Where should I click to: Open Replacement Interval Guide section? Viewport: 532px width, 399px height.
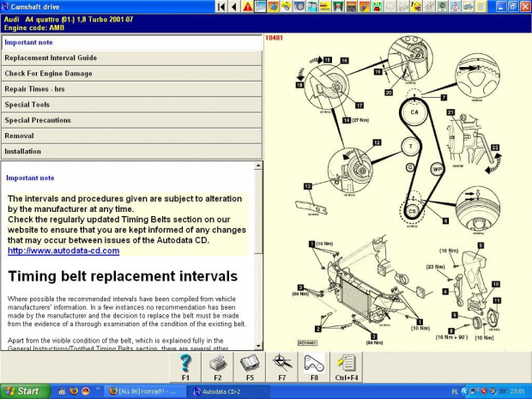point(131,58)
